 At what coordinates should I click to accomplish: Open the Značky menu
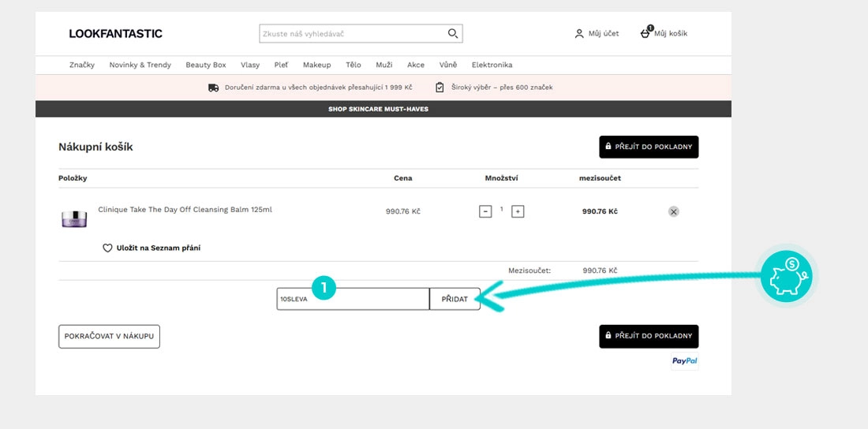pyautogui.click(x=82, y=65)
